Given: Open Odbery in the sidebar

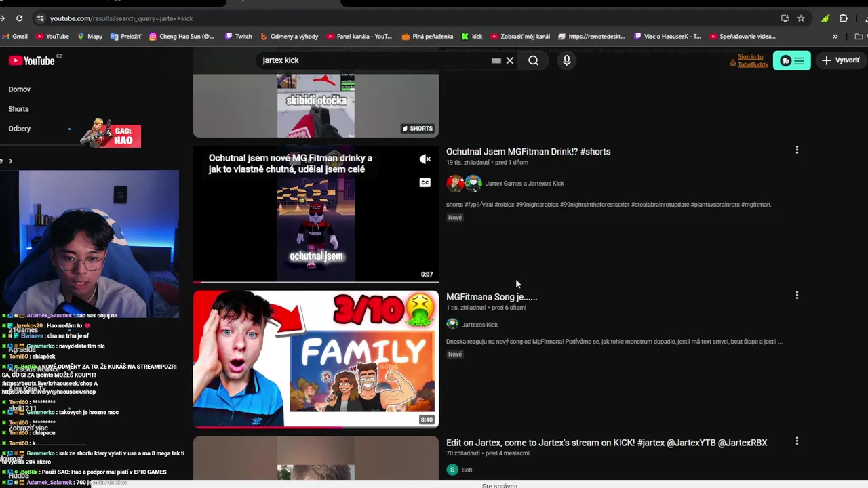Looking at the screenshot, I should click(19, 129).
